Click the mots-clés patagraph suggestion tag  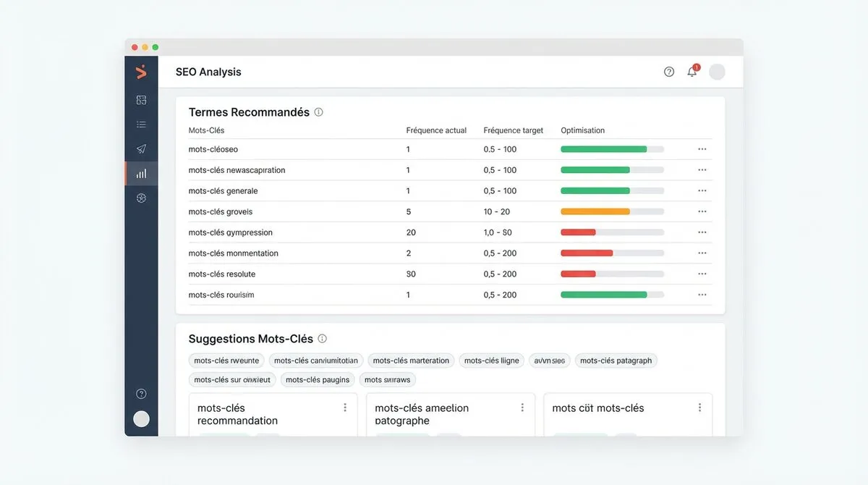coord(616,360)
